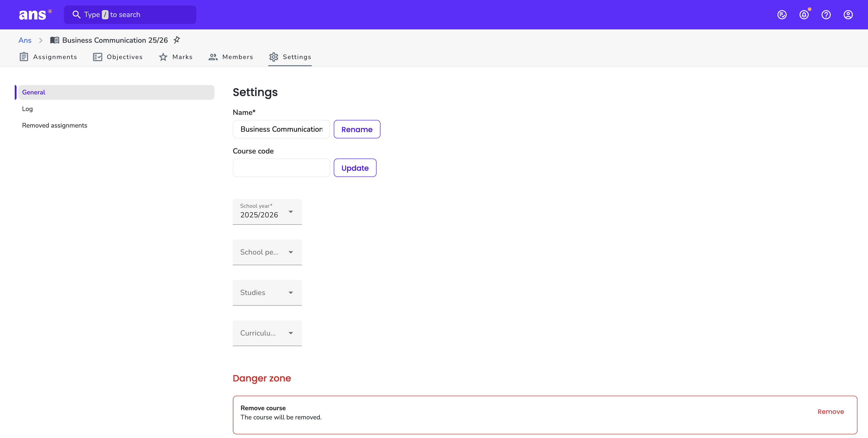868x438 pixels.
Task: Expand the School year dropdown
Action: point(267,212)
